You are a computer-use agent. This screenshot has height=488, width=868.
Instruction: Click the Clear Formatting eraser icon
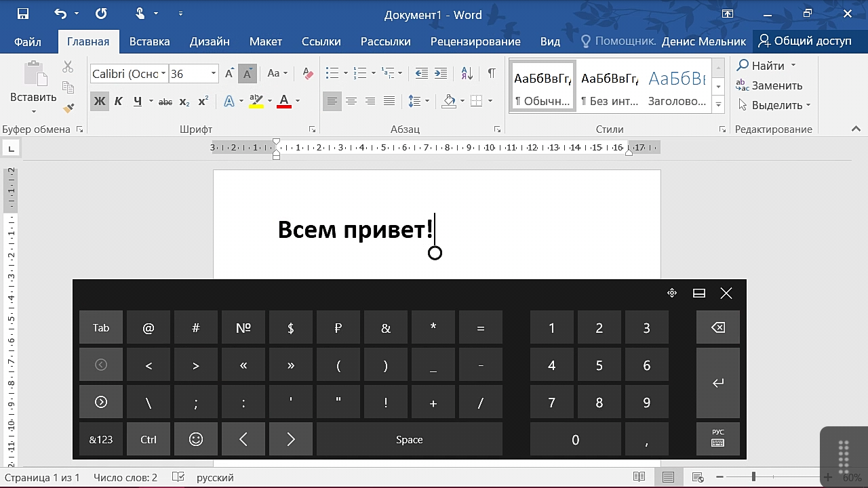pyautogui.click(x=308, y=73)
